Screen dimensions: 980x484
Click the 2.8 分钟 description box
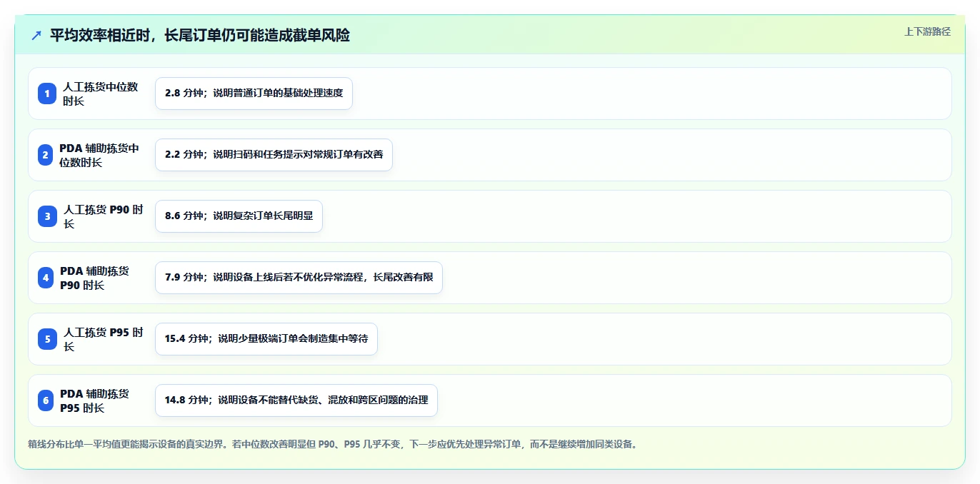coord(254,94)
